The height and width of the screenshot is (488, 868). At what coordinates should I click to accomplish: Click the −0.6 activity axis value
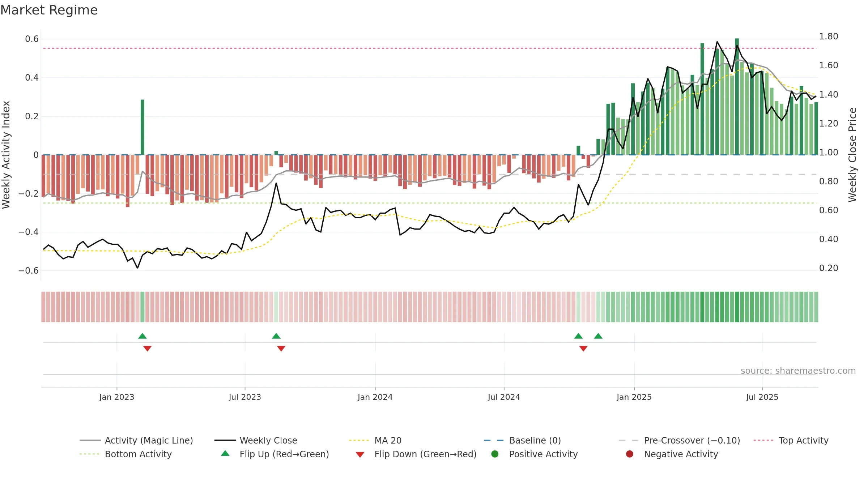29,271
